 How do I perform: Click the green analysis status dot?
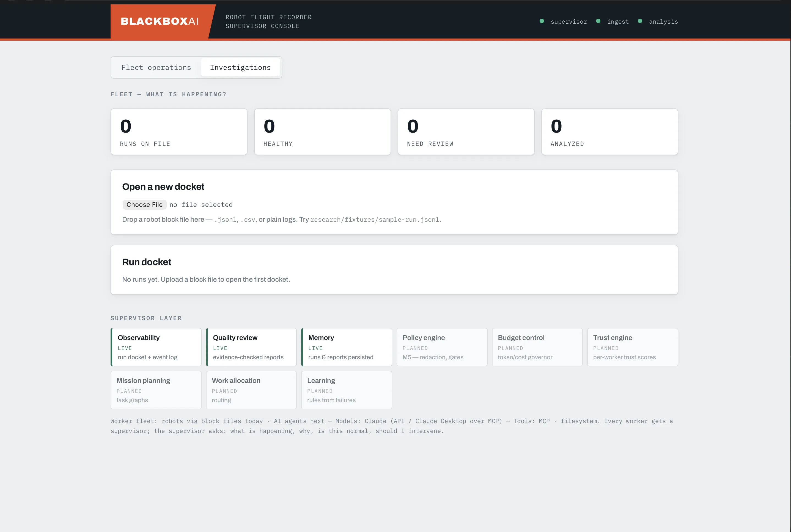pyautogui.click(x=640, y=21)
